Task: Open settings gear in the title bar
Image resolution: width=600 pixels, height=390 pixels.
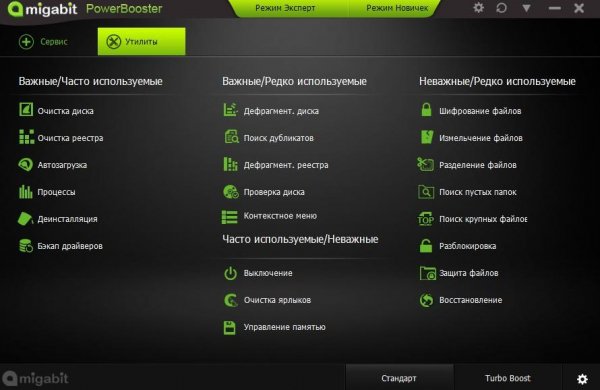Action: tap(478, 8)
